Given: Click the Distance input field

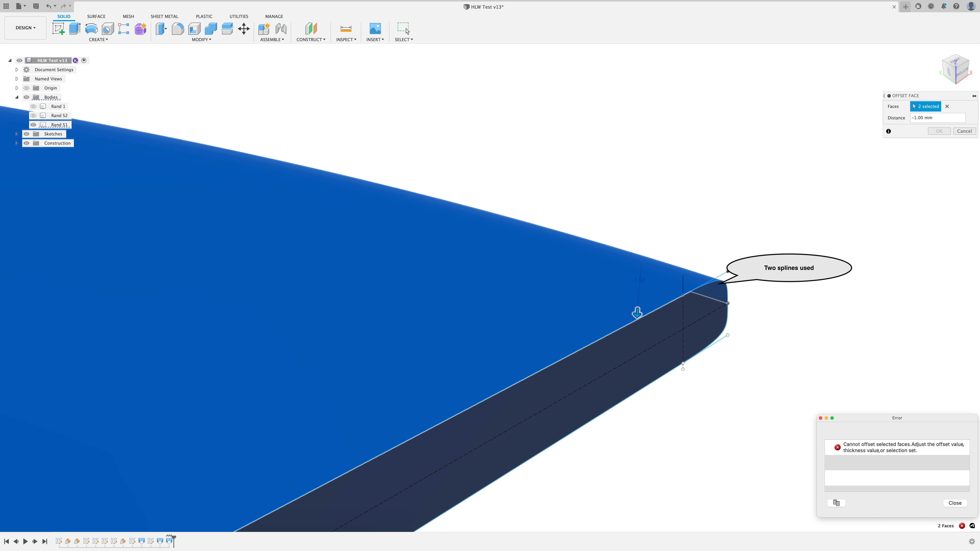Looking at the screenshot, I should point(937,118).
